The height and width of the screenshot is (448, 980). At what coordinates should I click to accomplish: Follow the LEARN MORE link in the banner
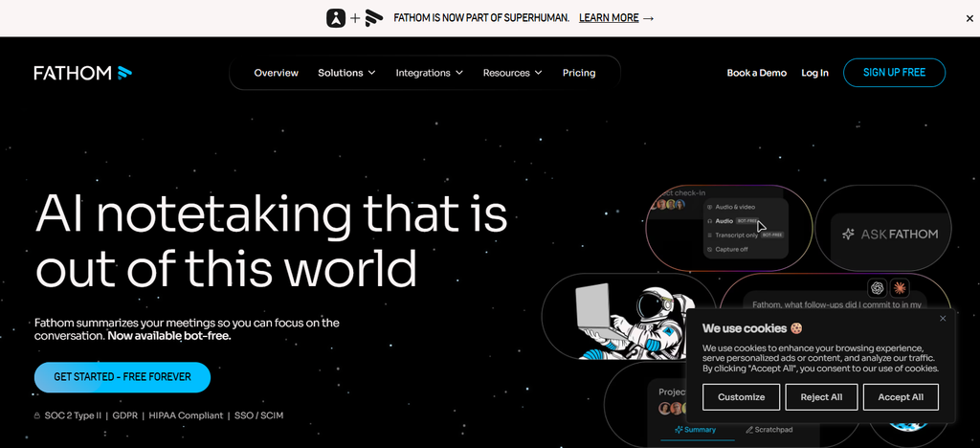pyautogui.click(x=609, y=18)
